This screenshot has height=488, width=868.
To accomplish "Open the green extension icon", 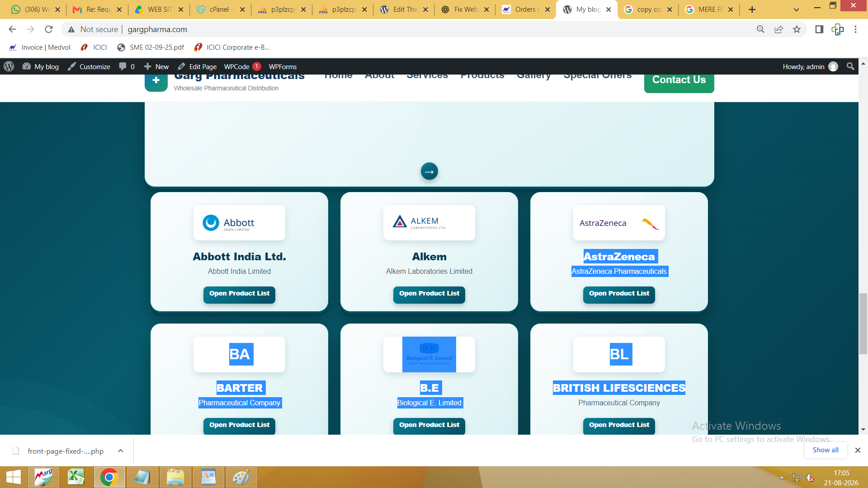I will (837, 29).
